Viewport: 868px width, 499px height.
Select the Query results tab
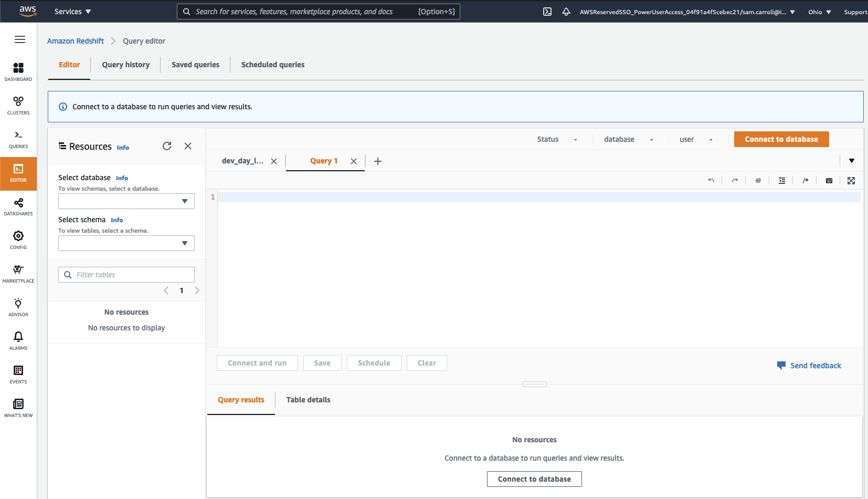[241, 400]
